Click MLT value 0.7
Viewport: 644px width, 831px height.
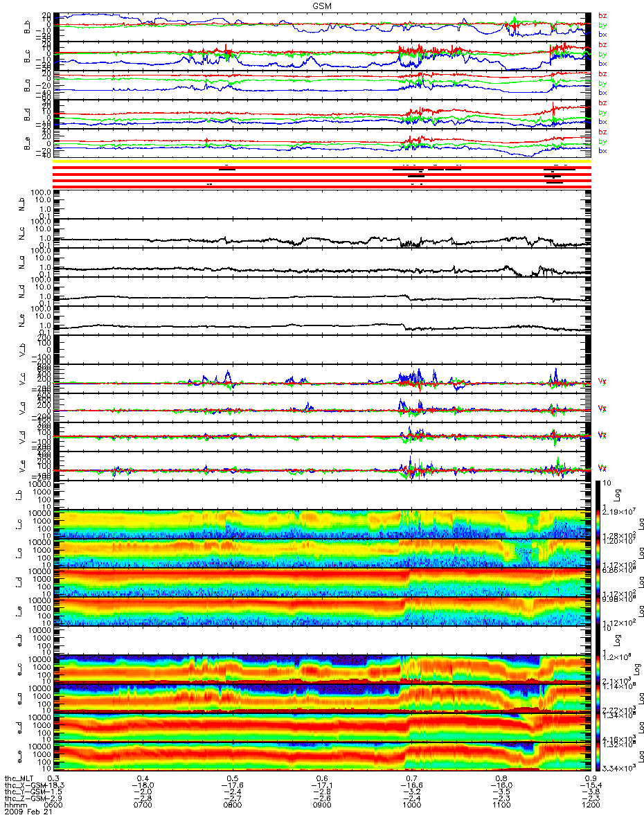point(412,778)
